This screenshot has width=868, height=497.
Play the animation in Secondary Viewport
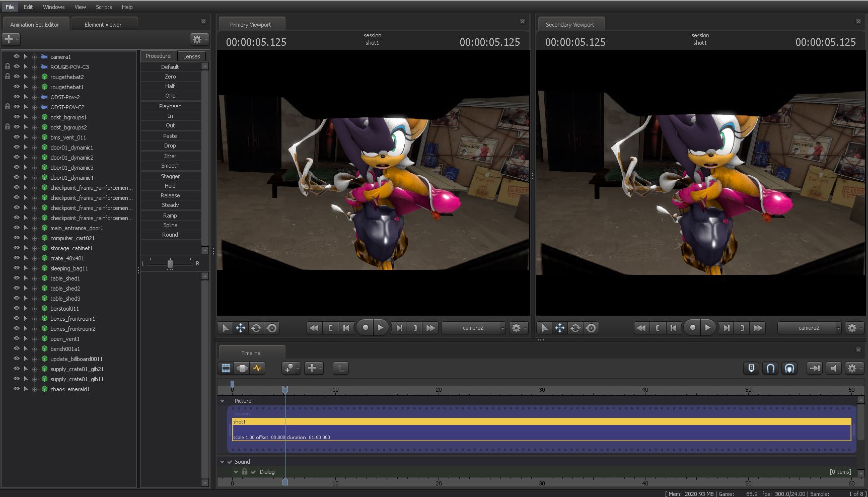[707, 328]
